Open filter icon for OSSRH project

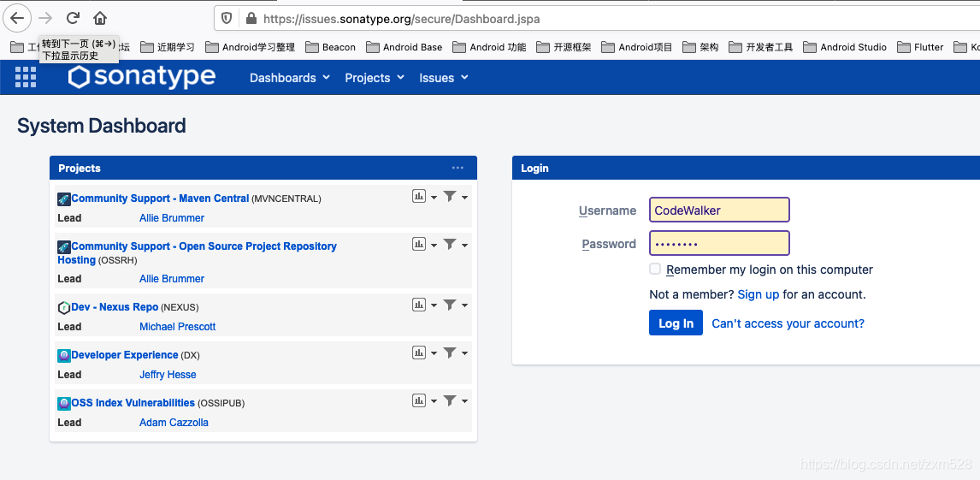coord(449,245)
